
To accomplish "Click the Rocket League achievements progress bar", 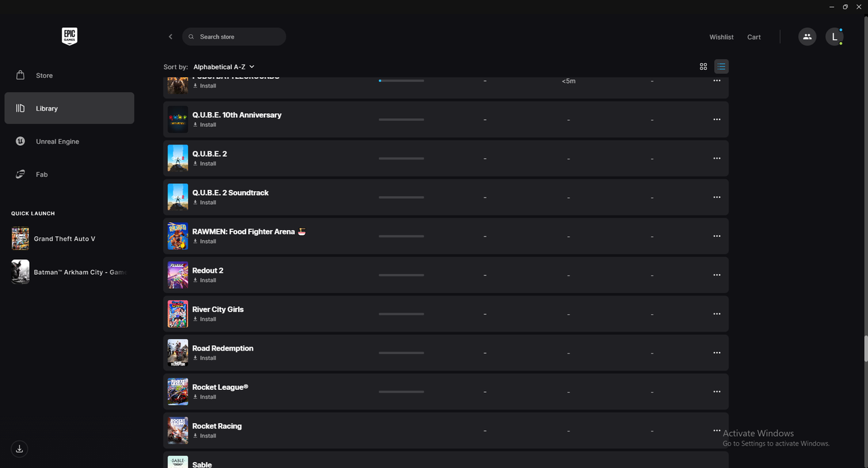I will pyautogui.click(x=401, y=391).
